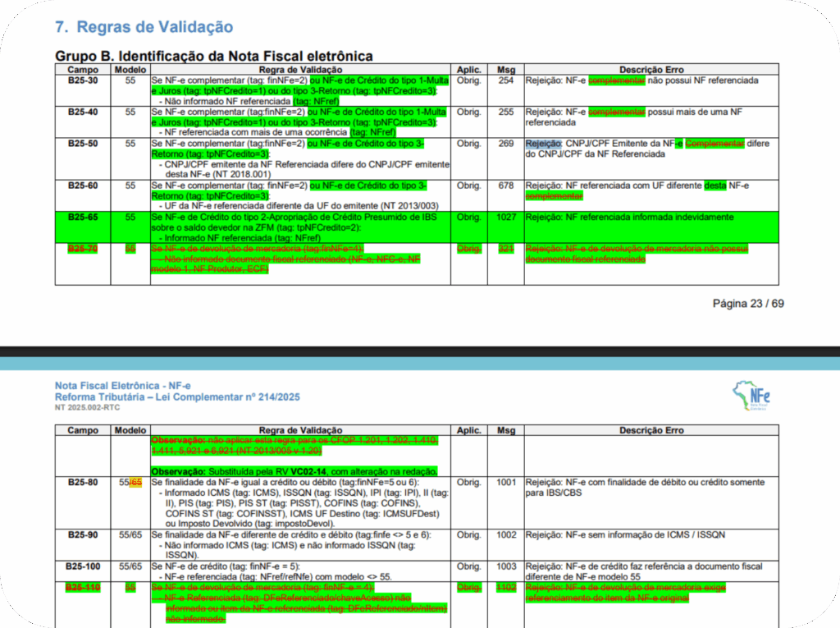Click message code 1001 in second table
Image resolution: width=840 pixels, height=628 pixels.
506,483
